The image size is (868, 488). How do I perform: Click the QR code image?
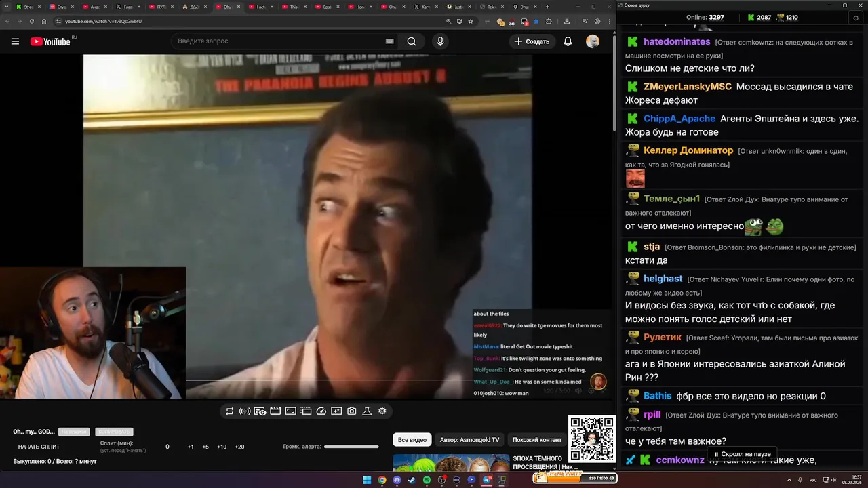[x=591, y=439]
